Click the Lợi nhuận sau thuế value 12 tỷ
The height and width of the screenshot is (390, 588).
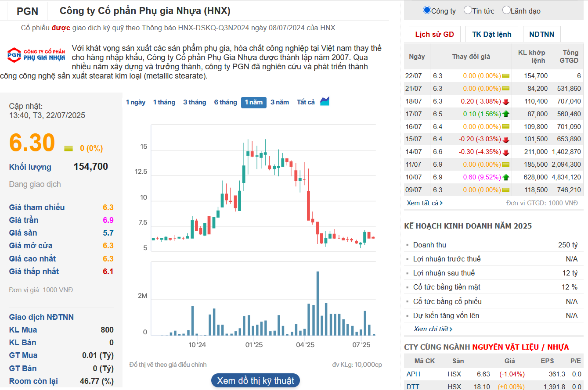[570, 273]
